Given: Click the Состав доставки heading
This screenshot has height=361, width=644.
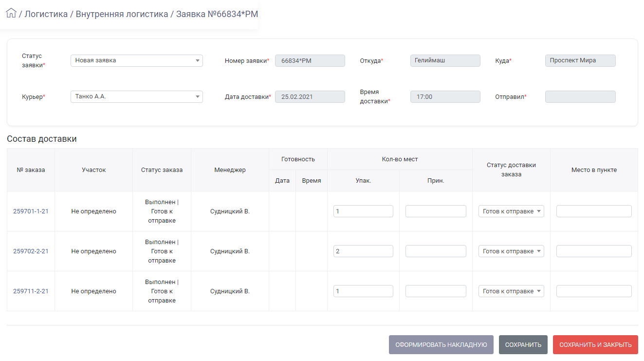Looking at the screenshot, I should click(x=42, y=139).
